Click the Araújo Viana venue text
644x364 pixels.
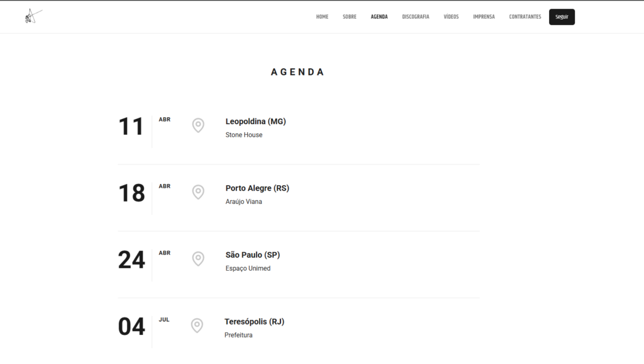click(243, 202)
